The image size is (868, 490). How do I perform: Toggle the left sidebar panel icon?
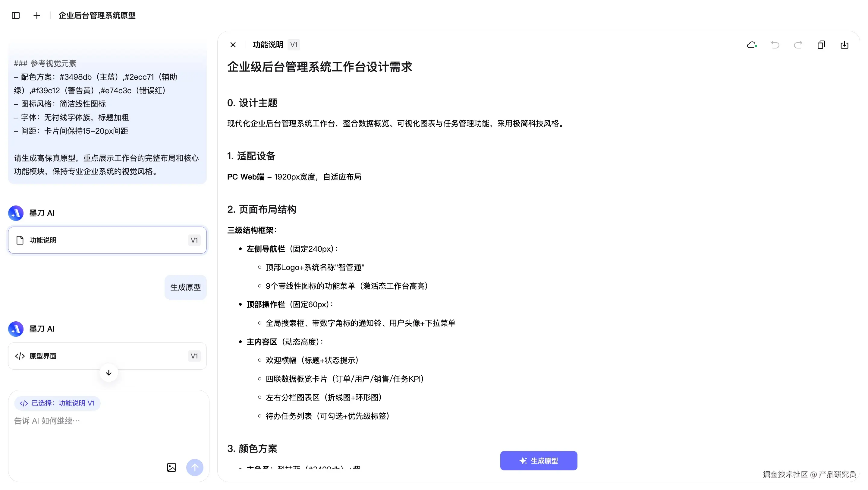click(x=15, y=15)
